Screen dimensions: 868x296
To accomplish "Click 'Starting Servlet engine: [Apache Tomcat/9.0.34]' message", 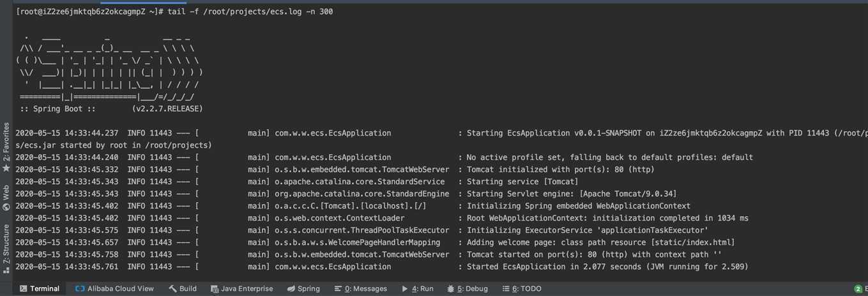I will [x=572, y=194].
